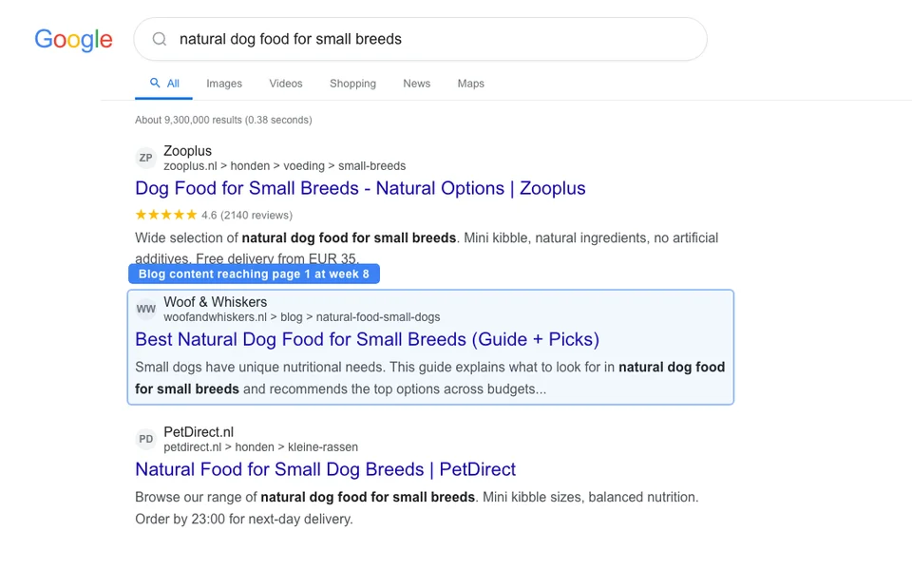Open the News results tab
This screenshot has height=588, width=912.
pos(416,84)
